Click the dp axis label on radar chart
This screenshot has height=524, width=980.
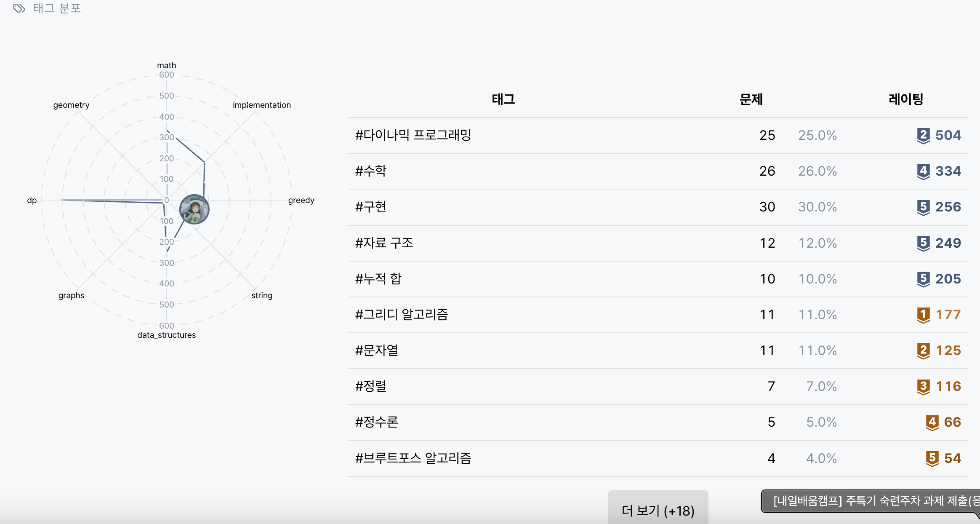(32, 201)
